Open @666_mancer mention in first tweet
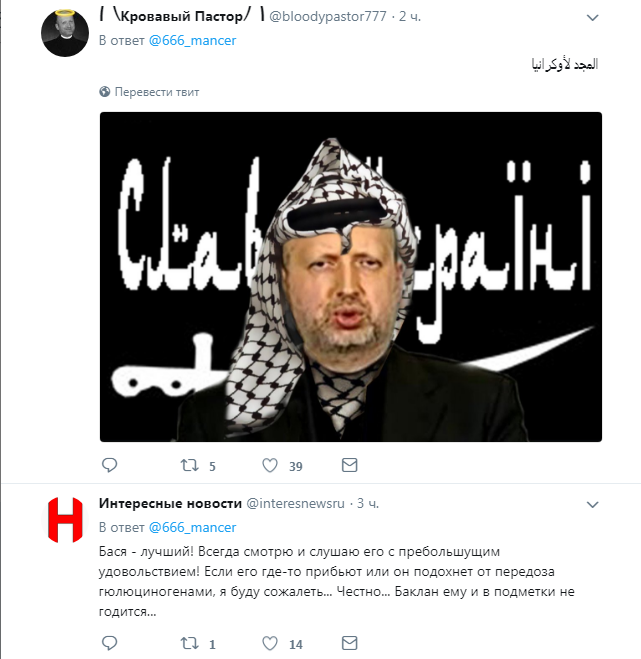The image size is (641, 659). point(193,40)
